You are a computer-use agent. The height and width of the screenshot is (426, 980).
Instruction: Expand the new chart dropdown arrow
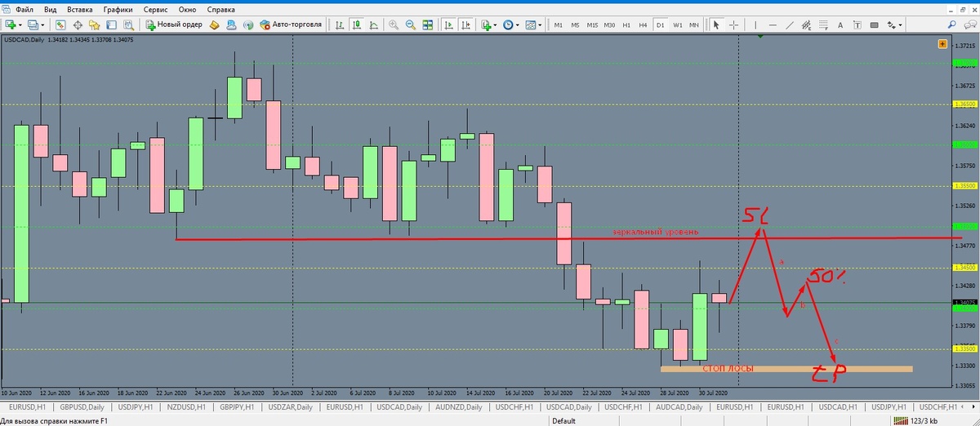click(20, 24)
